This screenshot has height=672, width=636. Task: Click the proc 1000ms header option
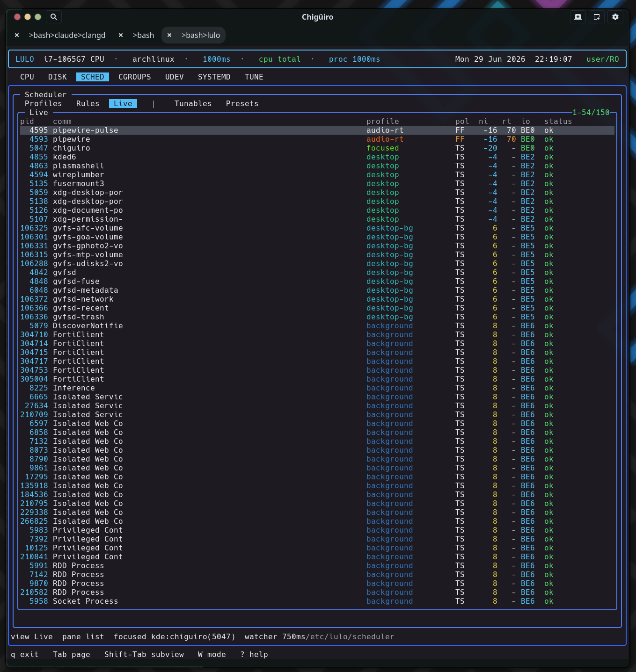(x=355, y=59)
